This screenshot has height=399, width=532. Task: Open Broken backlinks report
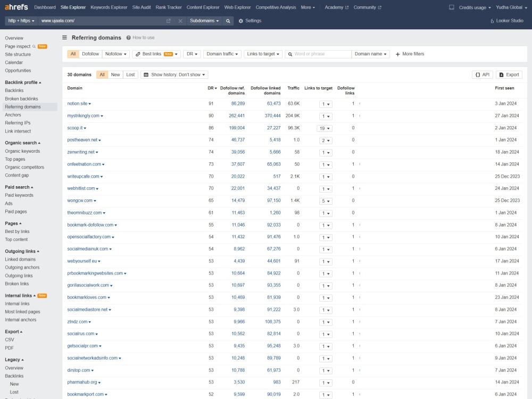(21, 99)
